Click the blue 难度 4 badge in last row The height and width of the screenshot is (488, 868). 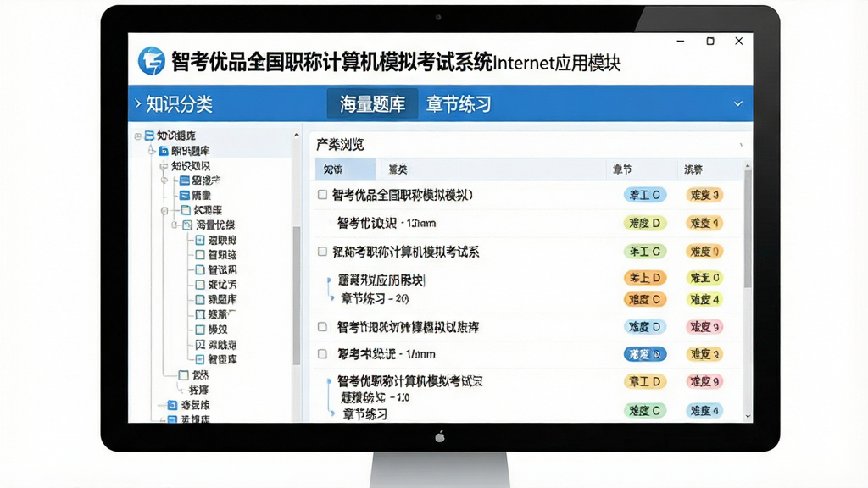point(704,411)
